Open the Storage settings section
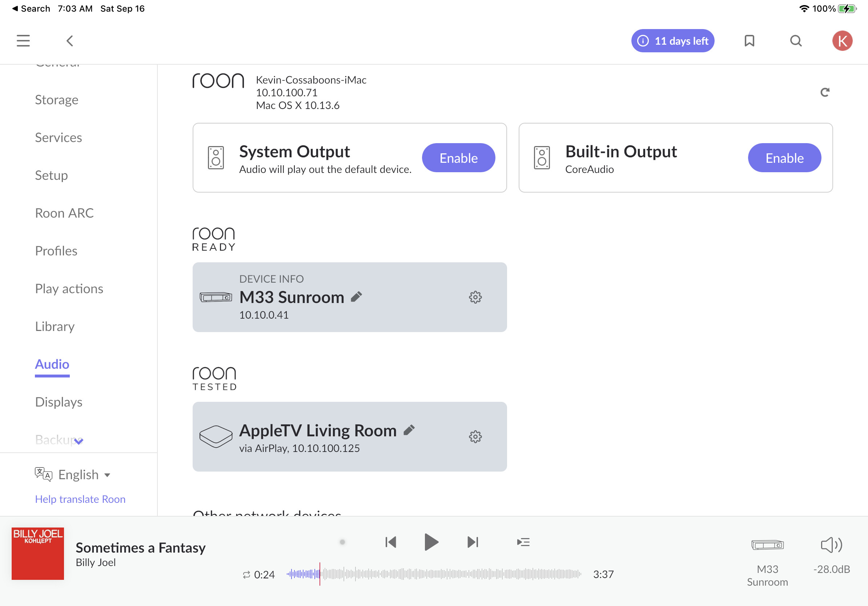Image resolution: width=868 pixels, height=606 pixels. (x=57, y=100)
